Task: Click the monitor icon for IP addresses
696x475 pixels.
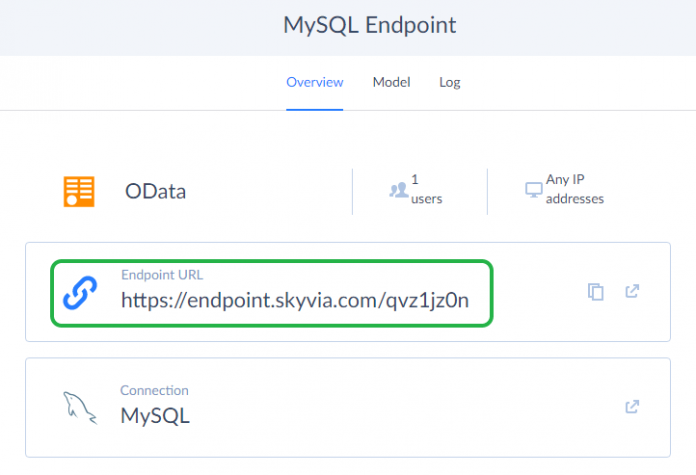Action: (533, 189)
